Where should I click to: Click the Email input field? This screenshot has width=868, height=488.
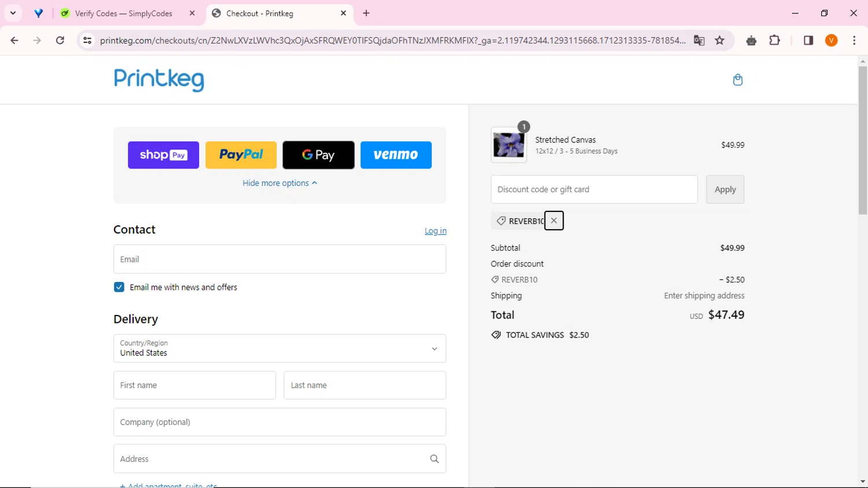point(279,259)
